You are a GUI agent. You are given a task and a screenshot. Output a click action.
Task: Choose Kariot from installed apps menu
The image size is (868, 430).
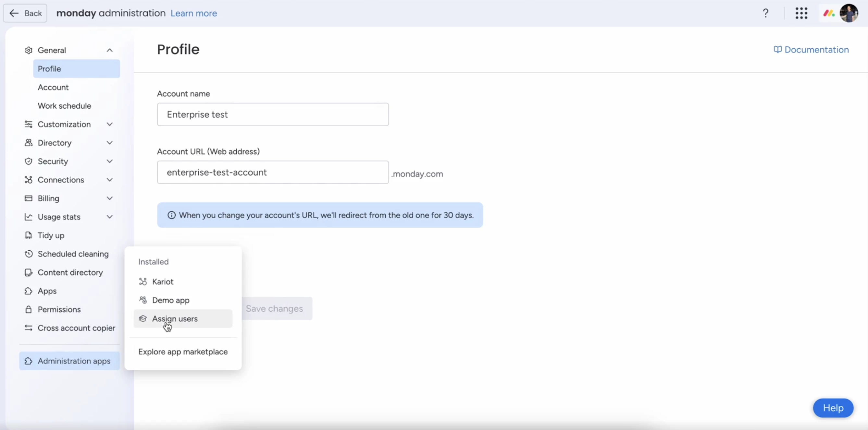tap(183, 281)
